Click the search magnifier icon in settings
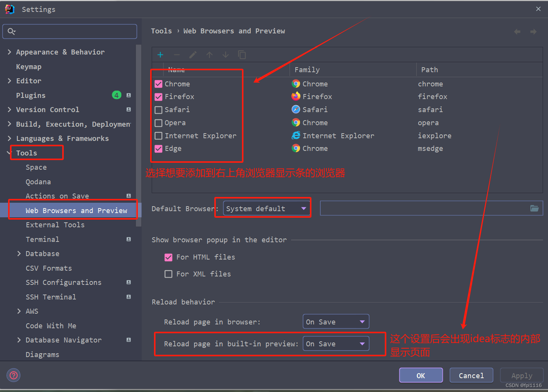548x392 pixels. click(x=12, y=31)
